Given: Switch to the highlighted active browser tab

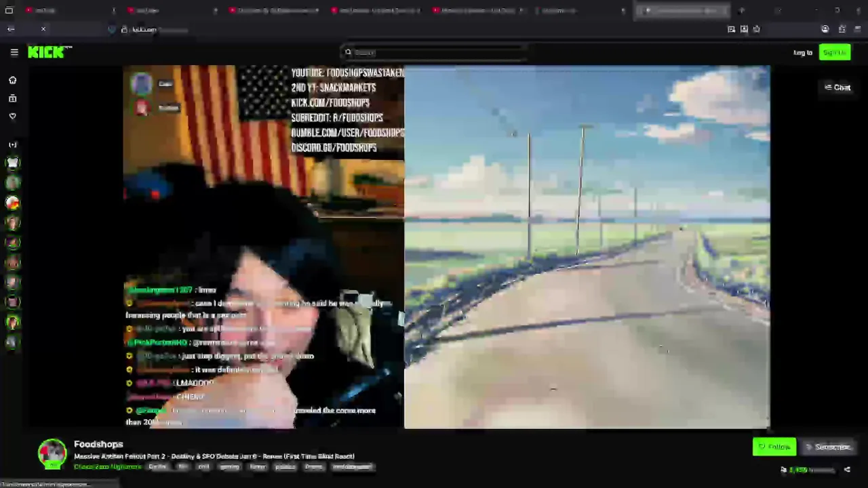Looking at the screenshot, I should point(681,10).
